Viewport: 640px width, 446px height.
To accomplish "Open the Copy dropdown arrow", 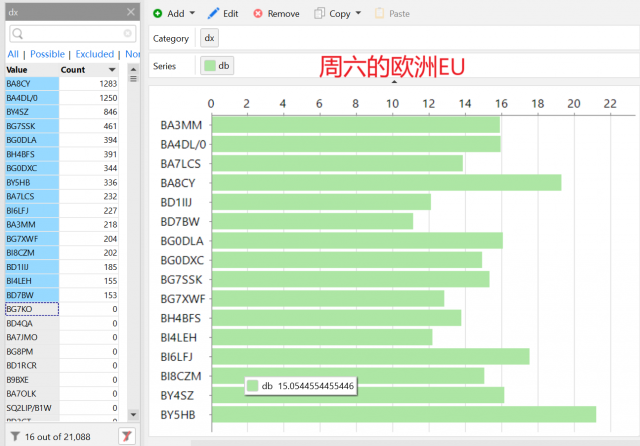I will click(358, 14).
